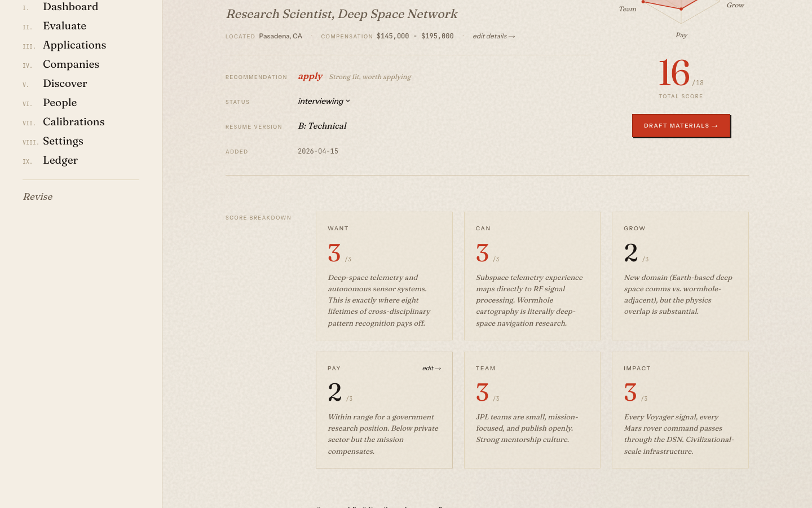This screenshot has height=508, width=812.
Task: Select People in the sidebar
Action: click(x=59, y=103)
